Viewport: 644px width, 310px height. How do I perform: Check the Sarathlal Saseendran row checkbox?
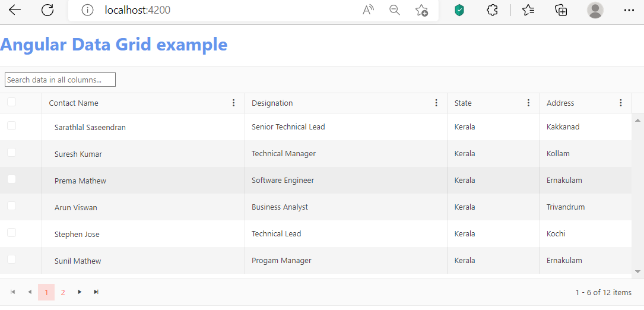[x=12, y=126]
